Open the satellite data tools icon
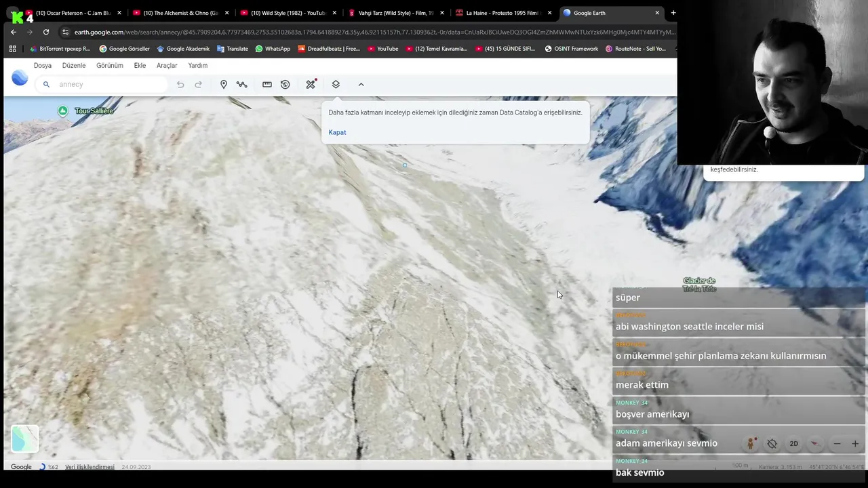This screenshot has width=868, height=488. pos(311,84)
